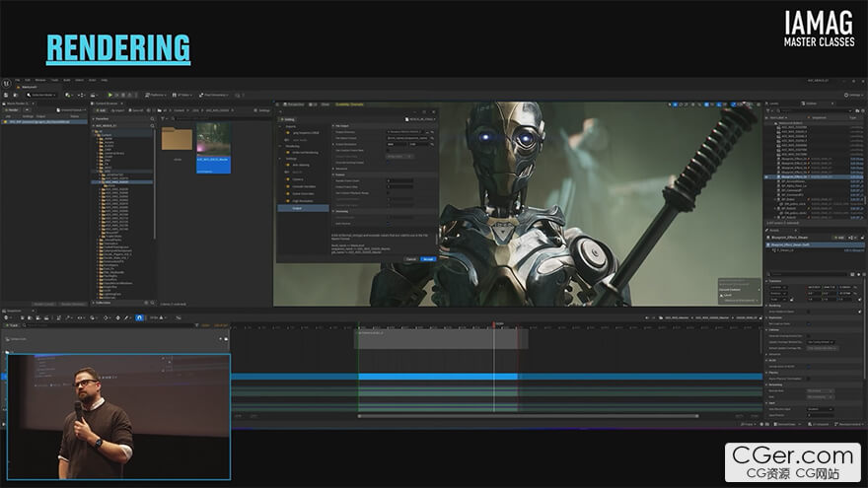The image size is (868, 488).
Task: Click the green Render button in render queue
Action: click(12, 110)
